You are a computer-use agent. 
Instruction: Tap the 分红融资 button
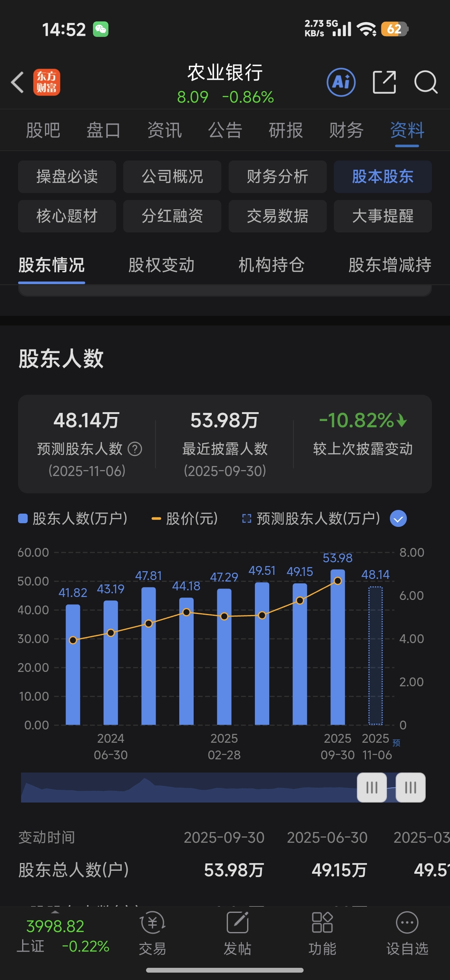pos(172,216)
